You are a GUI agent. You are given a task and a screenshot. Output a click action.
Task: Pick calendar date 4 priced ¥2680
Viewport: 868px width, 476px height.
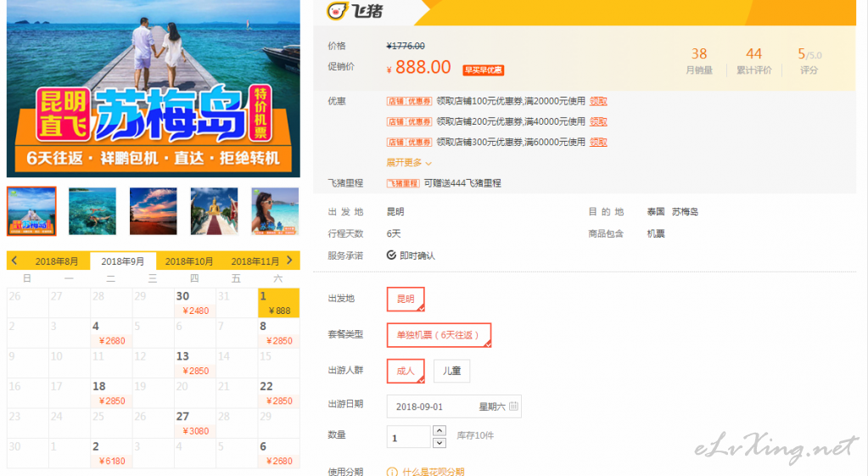coord(111,333)
